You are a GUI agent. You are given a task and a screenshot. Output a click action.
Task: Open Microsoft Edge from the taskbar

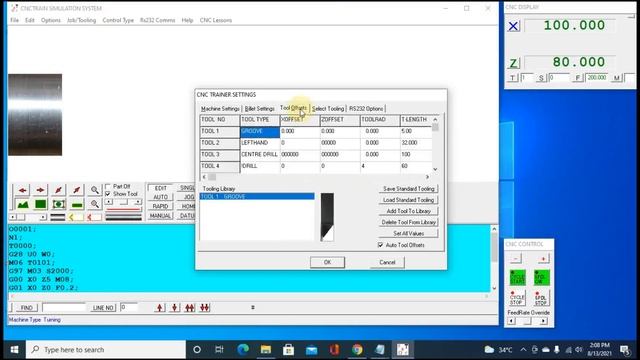[x=243, y=349]
